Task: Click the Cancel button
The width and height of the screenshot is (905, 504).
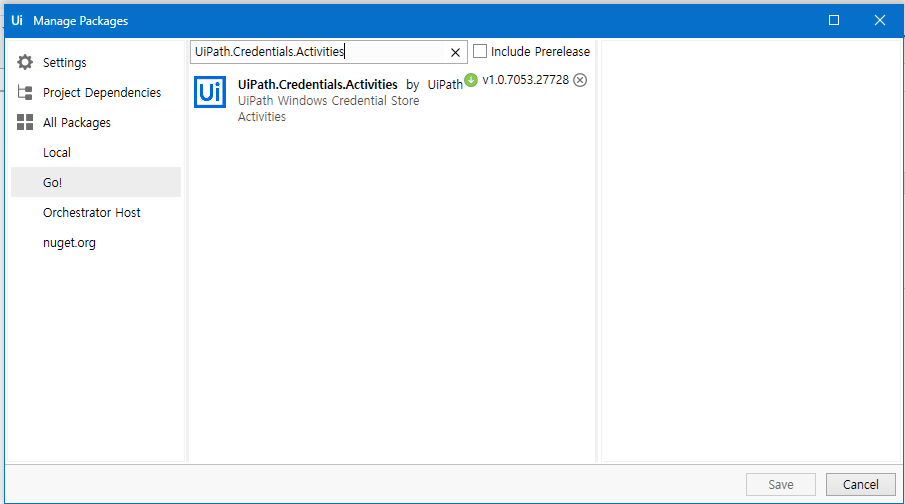Action: 861,484
